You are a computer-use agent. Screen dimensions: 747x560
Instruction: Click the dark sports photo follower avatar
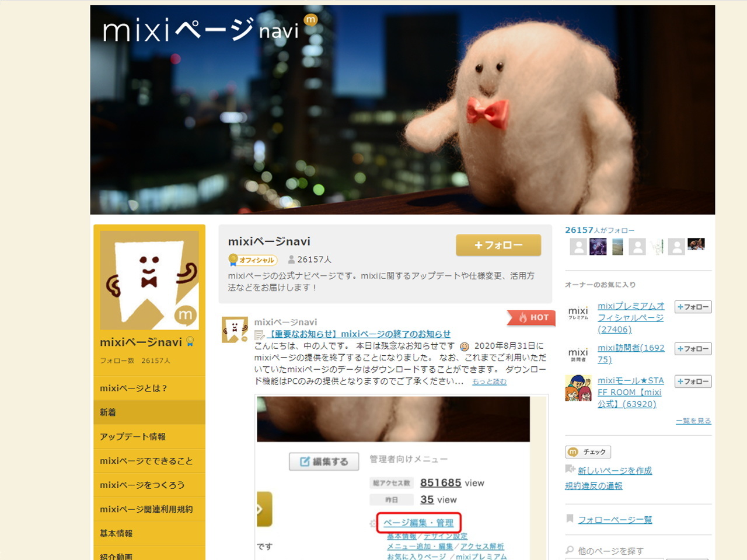(696, 244)
